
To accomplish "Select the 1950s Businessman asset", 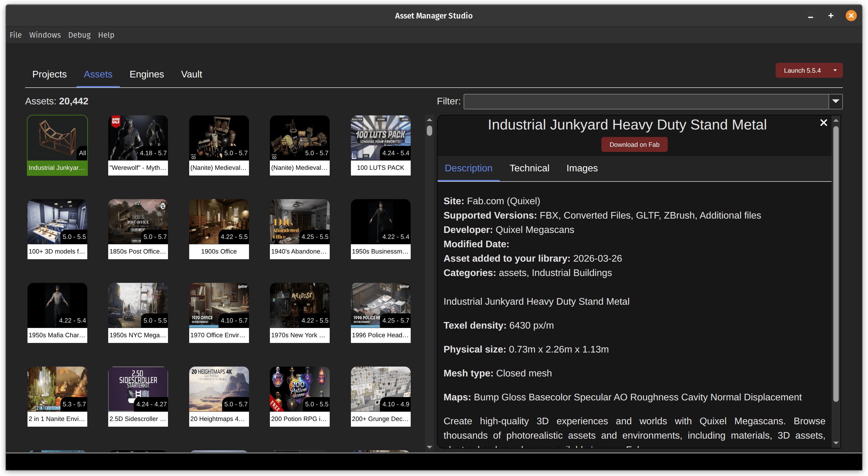I will pyautogui.click(x=380, y=229).
